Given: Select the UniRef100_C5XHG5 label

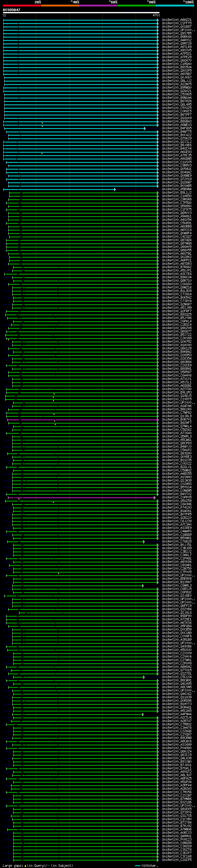Looking at the screenshot, I should coord(176,94).
